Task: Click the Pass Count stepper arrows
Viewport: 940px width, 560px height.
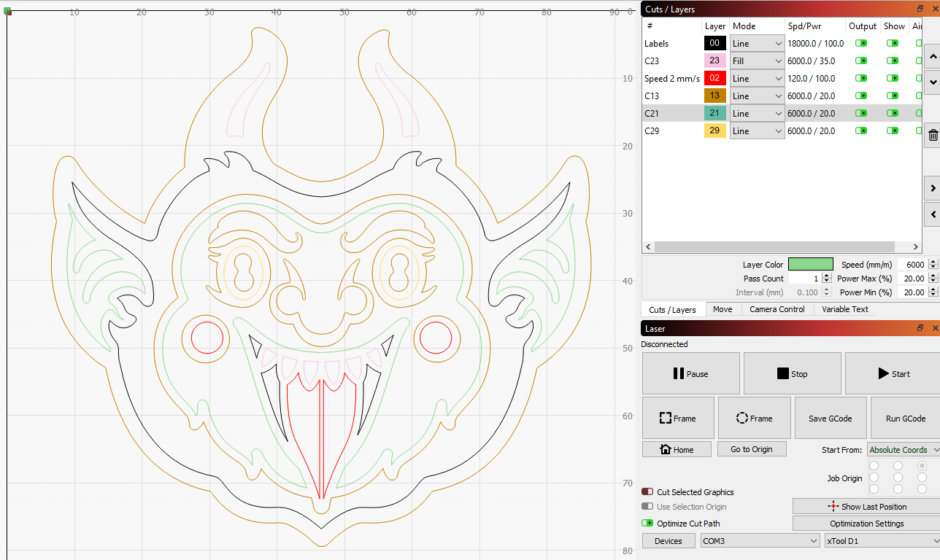Action: click(826, 279)
